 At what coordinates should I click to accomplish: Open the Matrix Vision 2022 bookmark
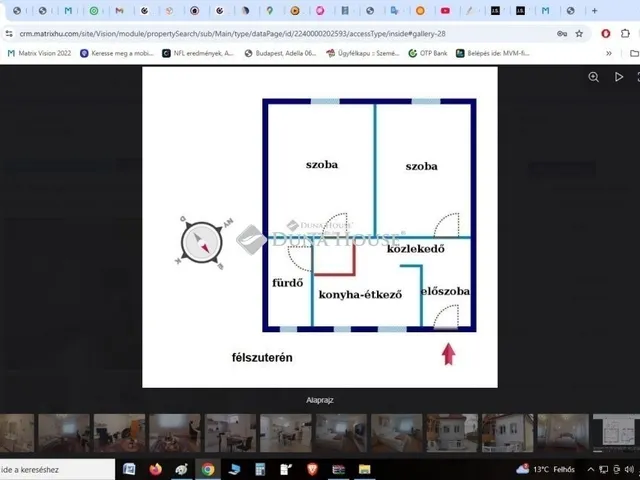[40, 53]
